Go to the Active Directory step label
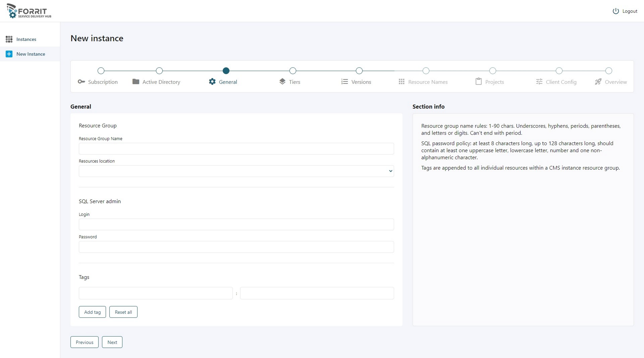This screenshot has width=644, height=358. point(161,82)
